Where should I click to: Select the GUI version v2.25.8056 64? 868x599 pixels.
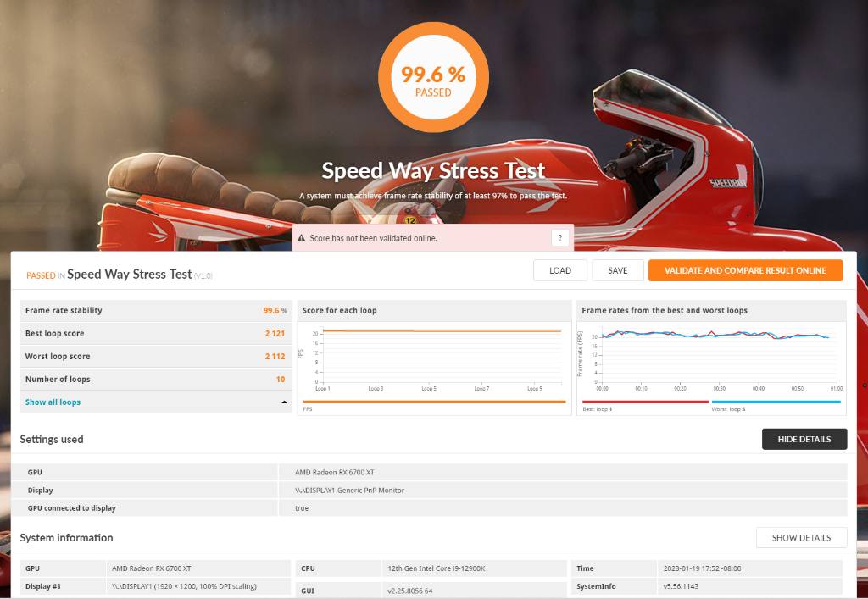410,591
